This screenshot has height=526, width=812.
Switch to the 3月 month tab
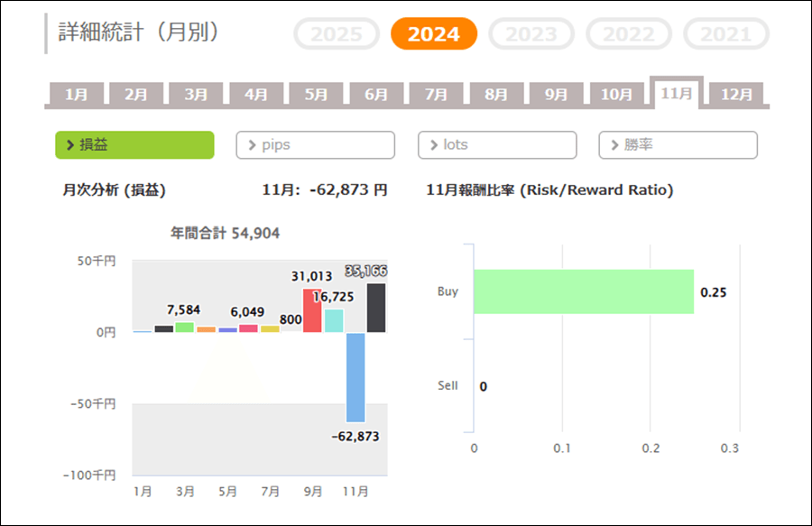click(x=196, y=94)
